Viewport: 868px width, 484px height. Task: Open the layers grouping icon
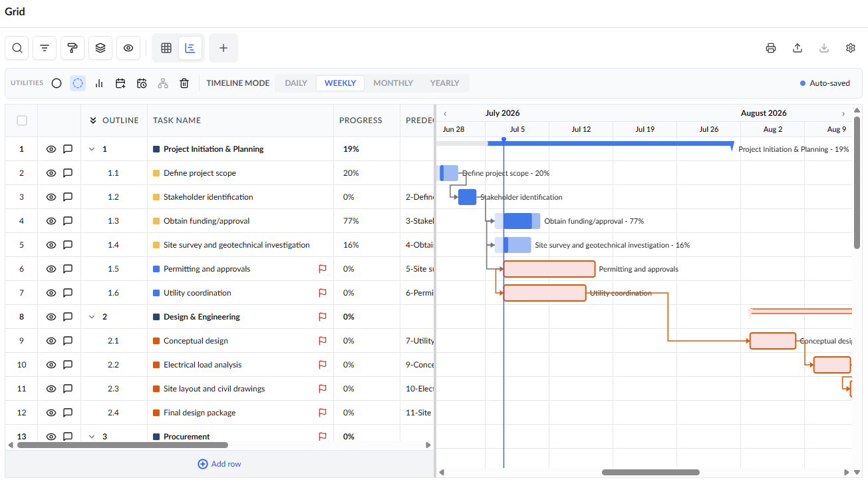(100, 48)
